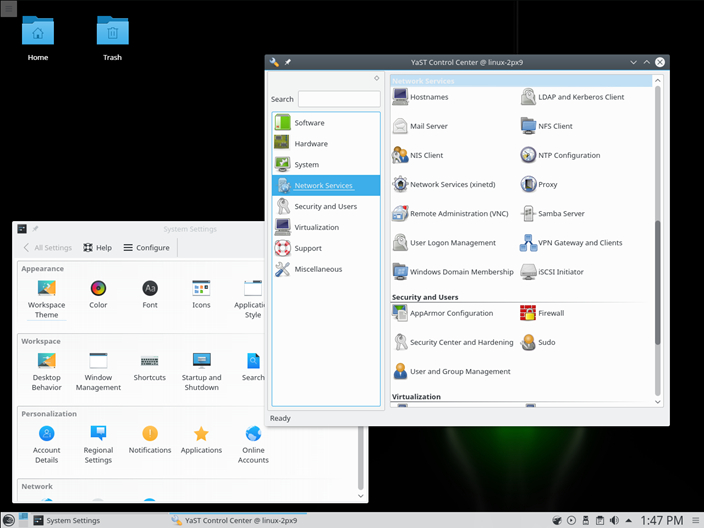
Task: Select Hardware category in YaST sidebar
Action: [326, 144]
